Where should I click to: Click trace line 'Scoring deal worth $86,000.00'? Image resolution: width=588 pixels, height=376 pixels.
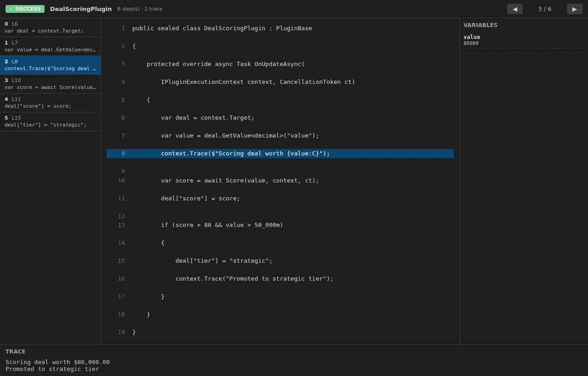[x=58, y=362]
